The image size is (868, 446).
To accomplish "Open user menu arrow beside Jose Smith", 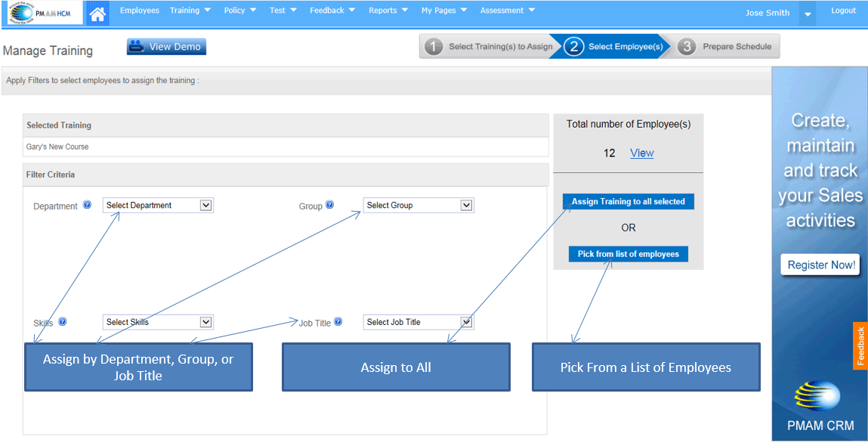I will tap(808, 14).
